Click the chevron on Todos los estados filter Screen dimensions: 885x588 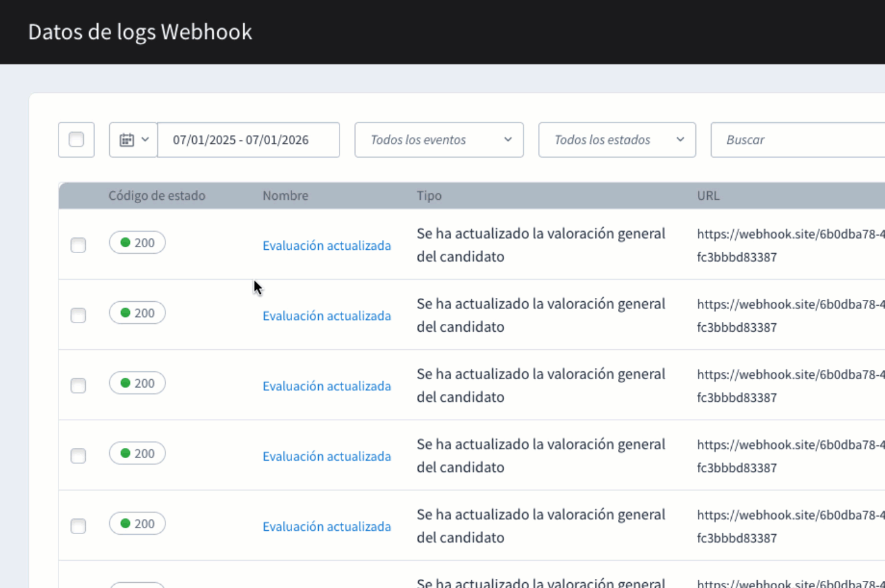[x=680, y=140]
